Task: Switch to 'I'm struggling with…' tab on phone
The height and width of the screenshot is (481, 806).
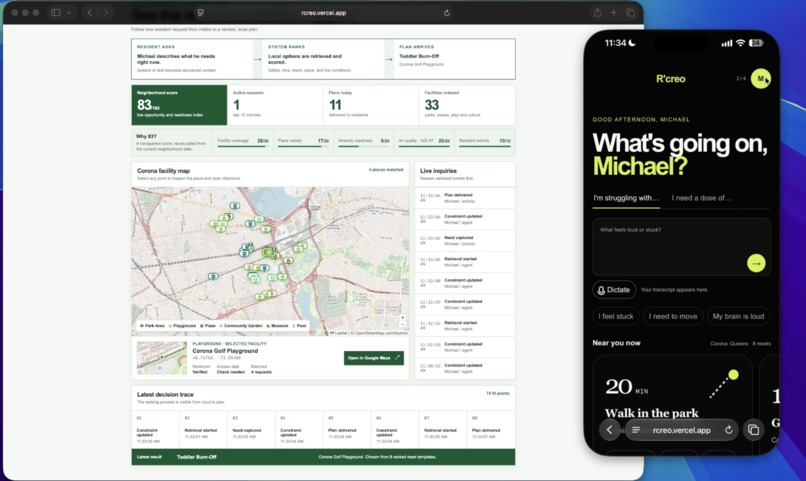Action: 626,198
